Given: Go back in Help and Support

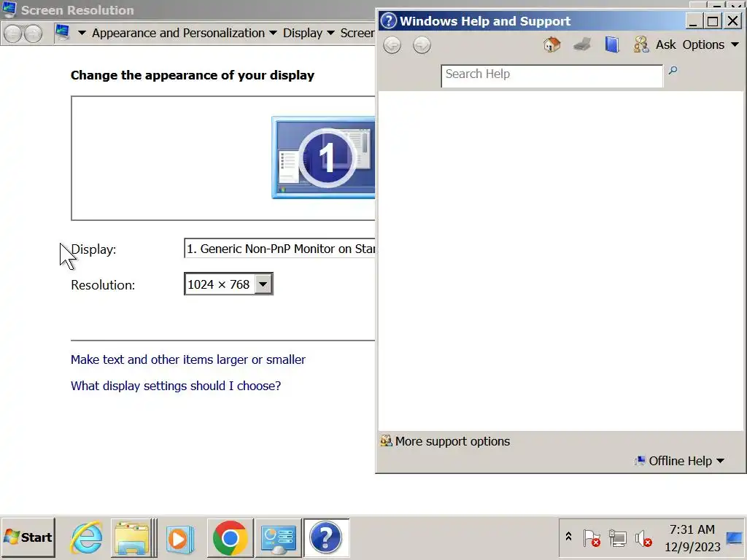Looking at the screenshot, I should pyautogui.click(x=392, y=45).
